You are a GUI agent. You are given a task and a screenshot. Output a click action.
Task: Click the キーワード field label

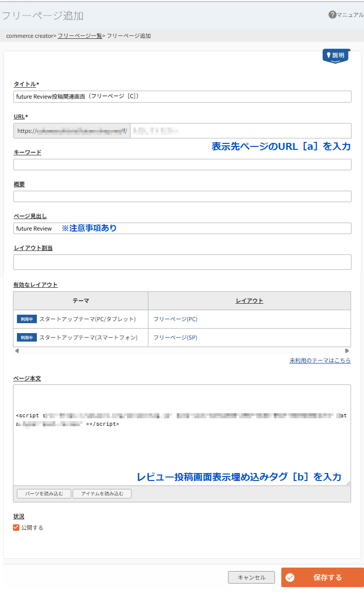(x=27, y=152)
